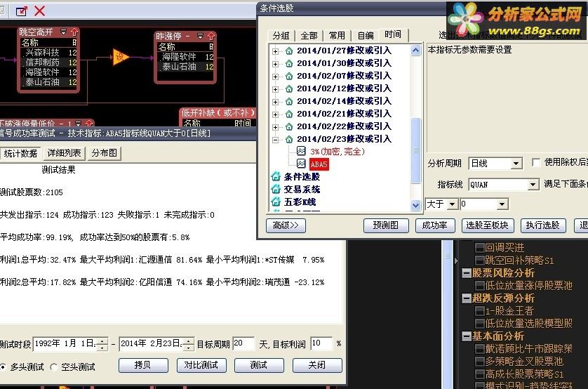588x389 pixels.
Task: Click the tree scrollbar down arrow
Action: coord(415,205)
